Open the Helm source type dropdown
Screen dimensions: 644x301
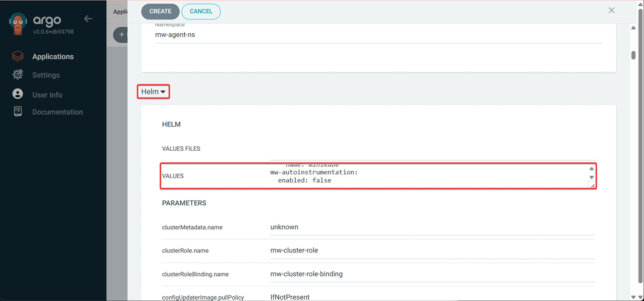(x=153, y=91)
